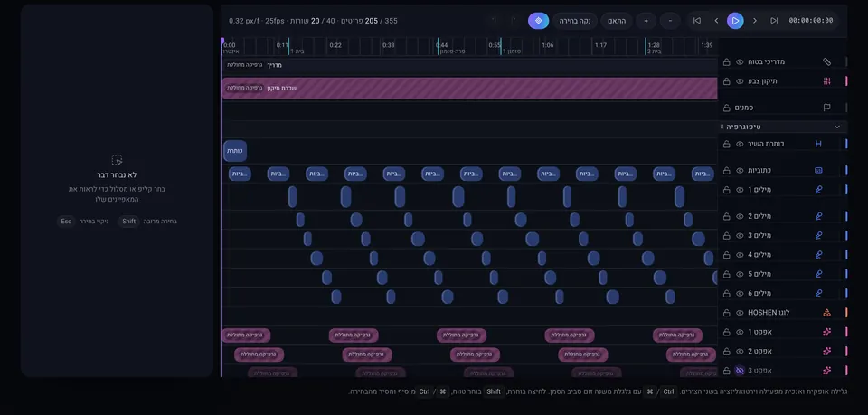Zoom out timeline with minus button
Image resolution: width=868 pixels, height=415 pixels.
coord(670,21)
